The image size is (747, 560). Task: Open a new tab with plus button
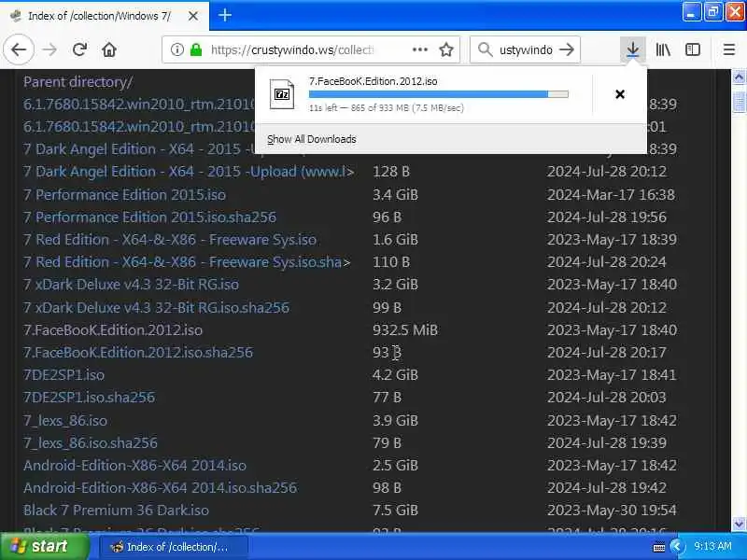[225, 16]
